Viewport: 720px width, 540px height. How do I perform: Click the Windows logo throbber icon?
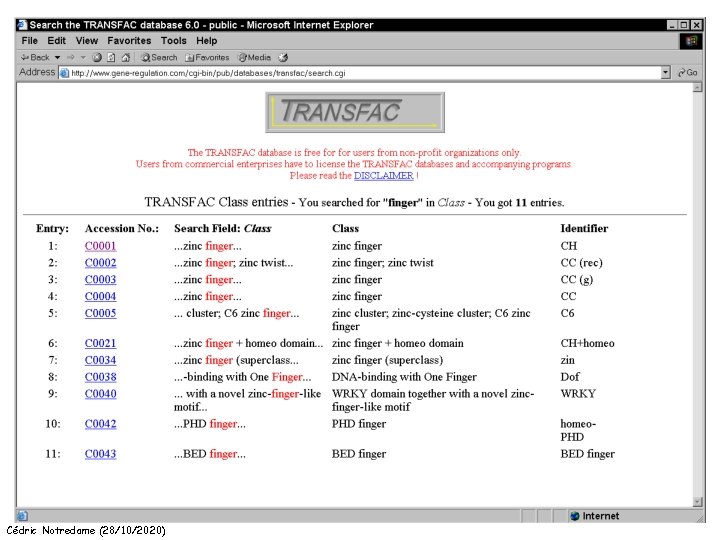pos(691,41)
